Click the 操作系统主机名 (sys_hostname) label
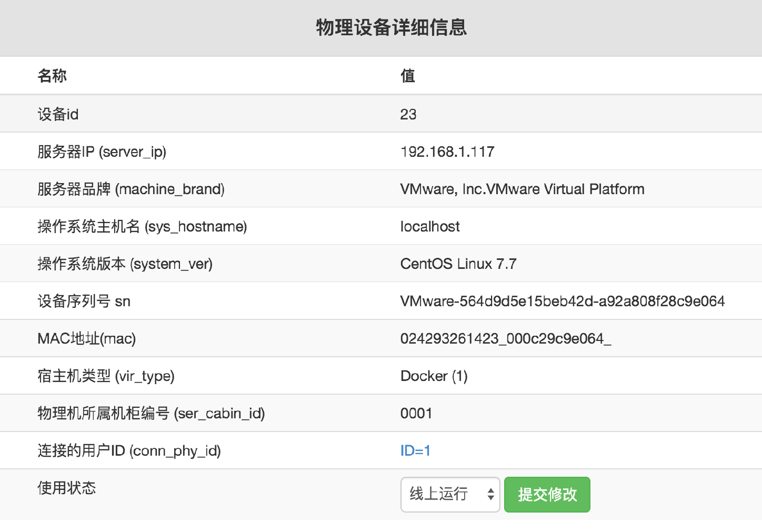Screen dimensions: 762x532 pos(142,226)
